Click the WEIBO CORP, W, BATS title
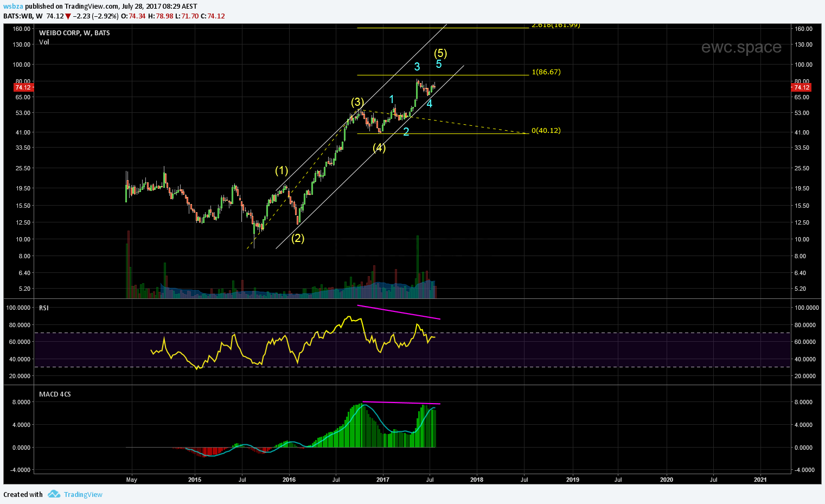The width and height of the screenshot is (825, 504). 74,33
